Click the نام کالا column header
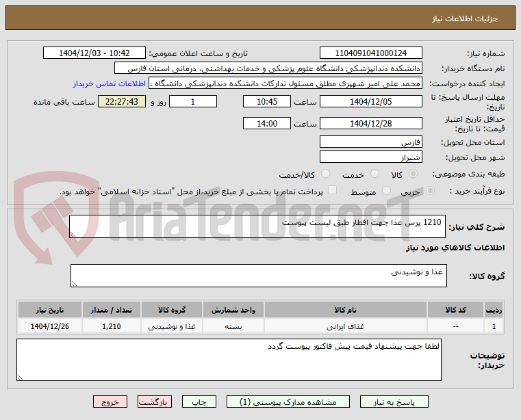 click(x=346, y=310)
